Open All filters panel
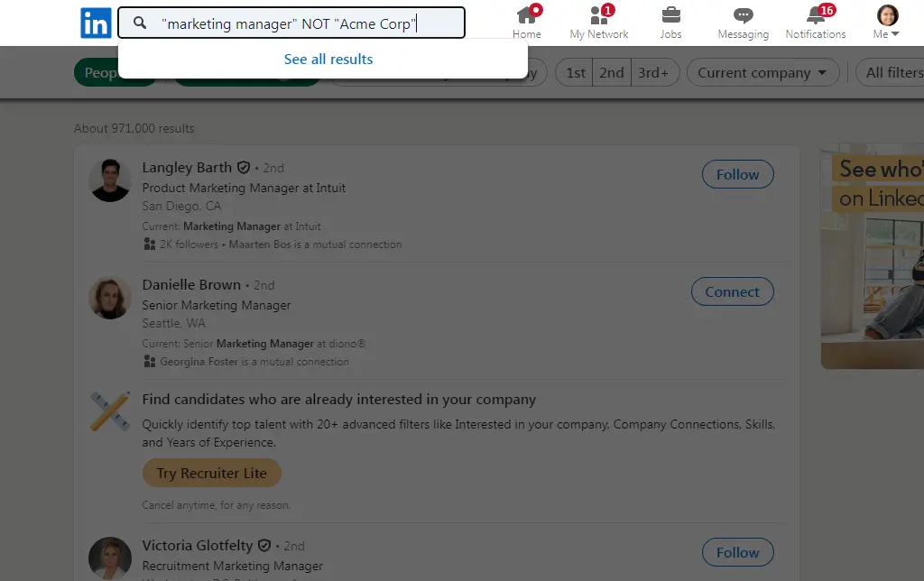Screen dimensions: 924x581 [x=891, y=72]
